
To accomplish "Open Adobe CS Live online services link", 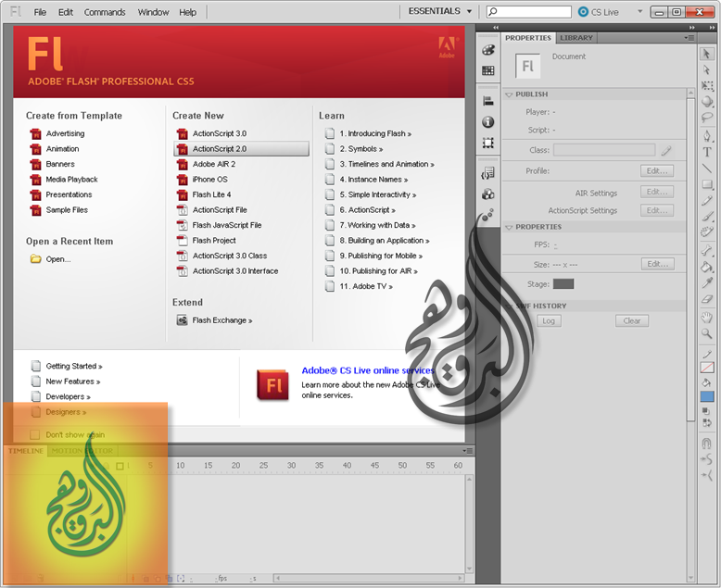I will [x=368, y=370].
